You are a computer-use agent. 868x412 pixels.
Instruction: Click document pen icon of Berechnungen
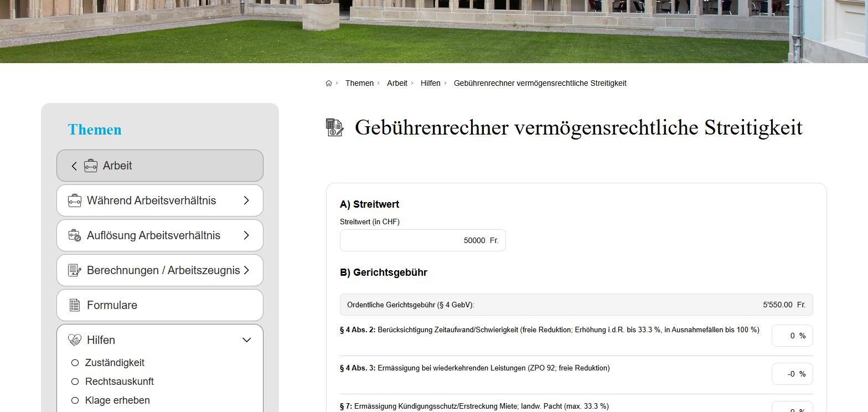click(x=75, y=270)
